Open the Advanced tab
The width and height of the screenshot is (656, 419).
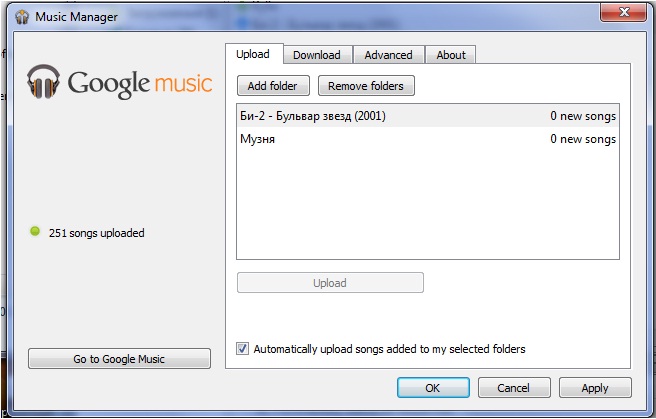point(388,55)
